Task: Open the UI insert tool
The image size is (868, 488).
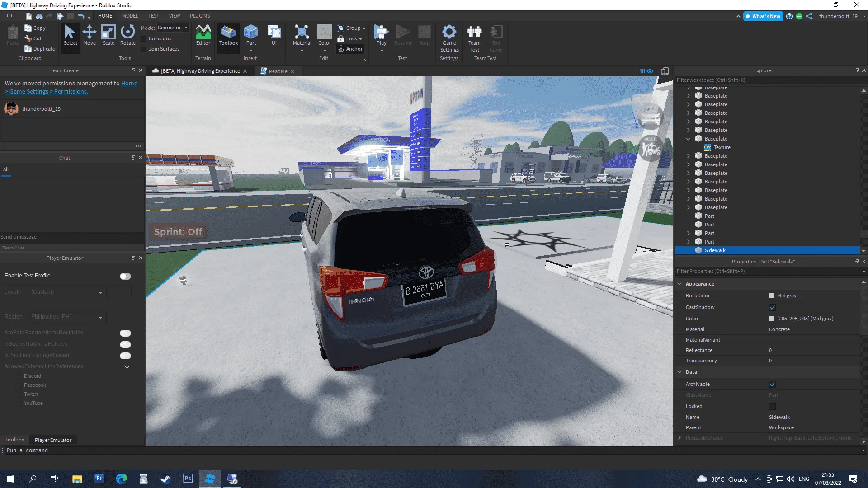Action: pos(274,35)
